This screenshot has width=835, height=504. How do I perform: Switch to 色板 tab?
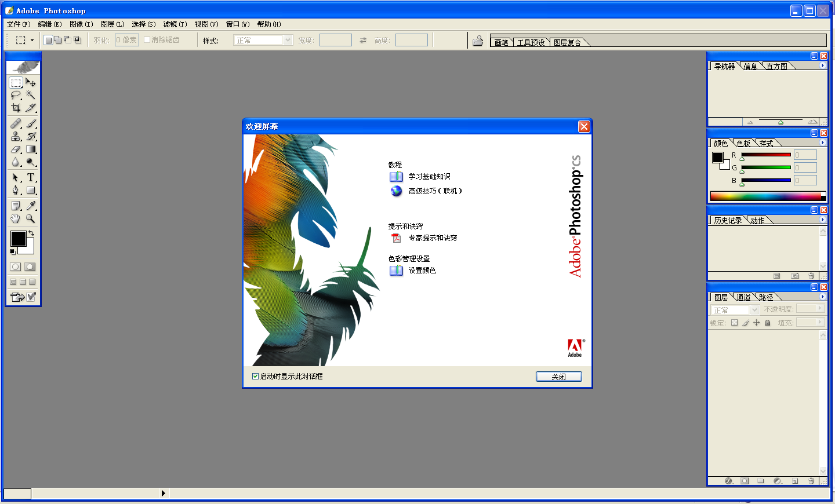[x=744, y=143]
